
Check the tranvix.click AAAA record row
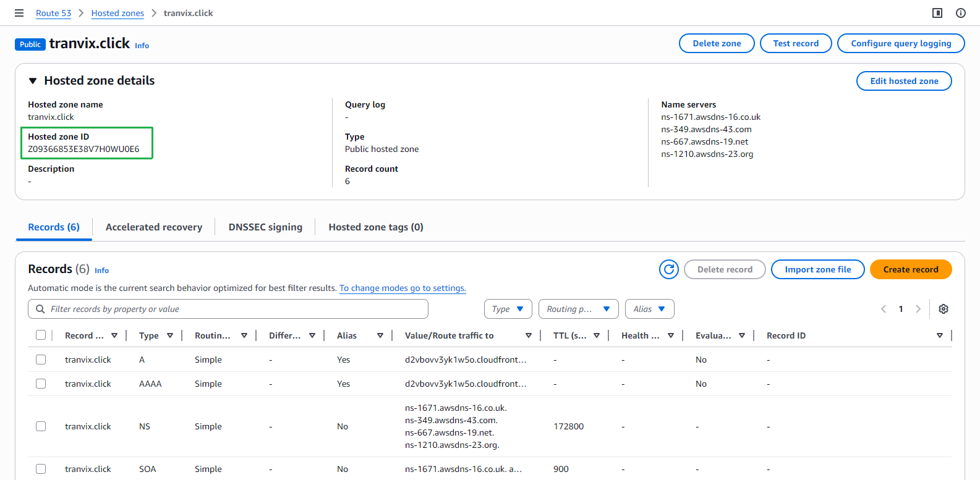(x=41, y=384)
